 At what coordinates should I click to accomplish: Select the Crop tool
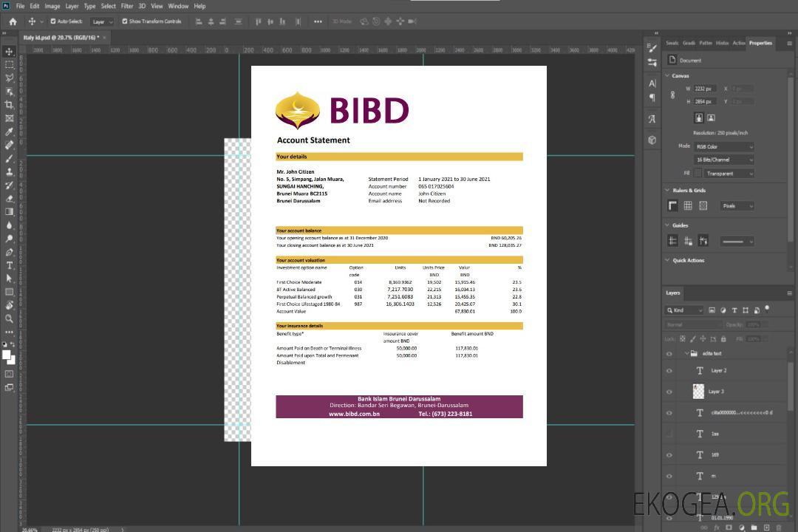coord(9,105)
